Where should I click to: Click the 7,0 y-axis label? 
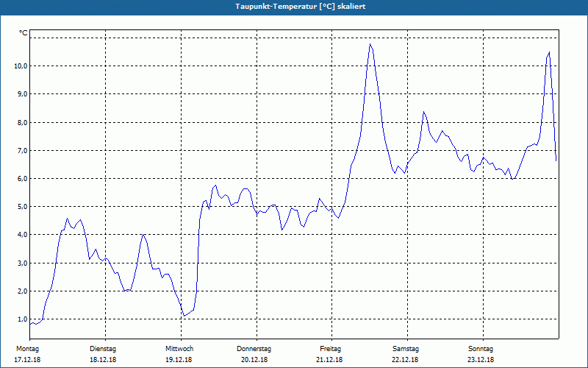point(22,150)
